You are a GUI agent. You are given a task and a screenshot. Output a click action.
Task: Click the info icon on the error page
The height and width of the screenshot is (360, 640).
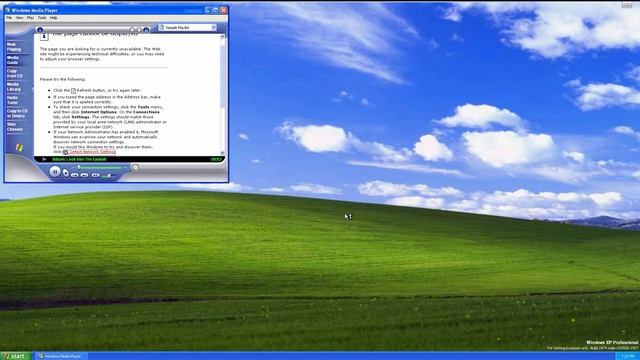coord(44,36)
